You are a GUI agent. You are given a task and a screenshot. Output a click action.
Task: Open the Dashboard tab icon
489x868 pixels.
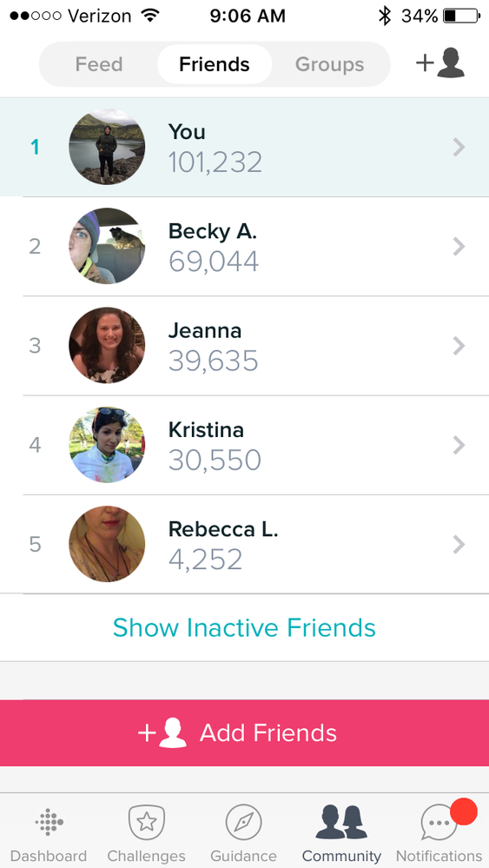50,823
